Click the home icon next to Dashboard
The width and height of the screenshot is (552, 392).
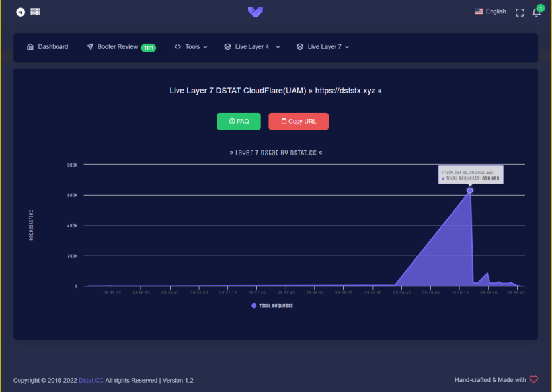(x=30, y=46)
